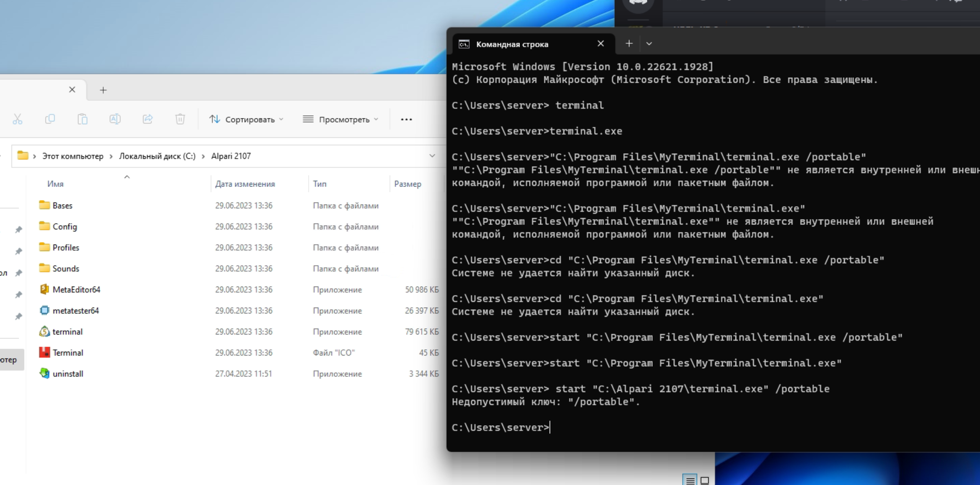Click the Copy icon in toolbar
The height and width of the screenshot is (485, 980).
pyautogui.click(x=50, y=119)
